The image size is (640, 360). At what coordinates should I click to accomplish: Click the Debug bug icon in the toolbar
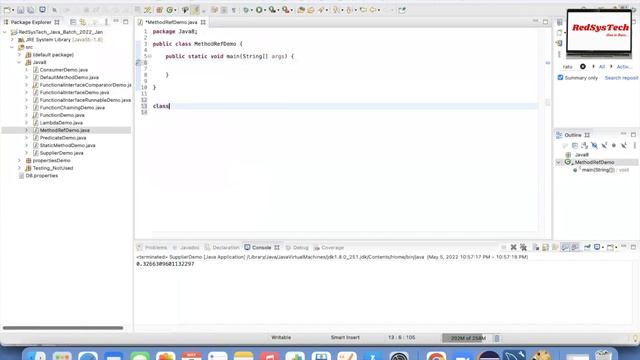coord(246,10)
